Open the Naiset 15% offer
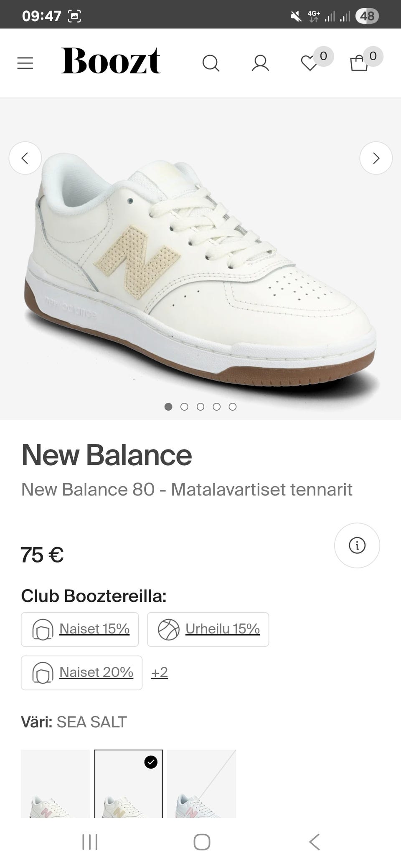 point(80,629)
